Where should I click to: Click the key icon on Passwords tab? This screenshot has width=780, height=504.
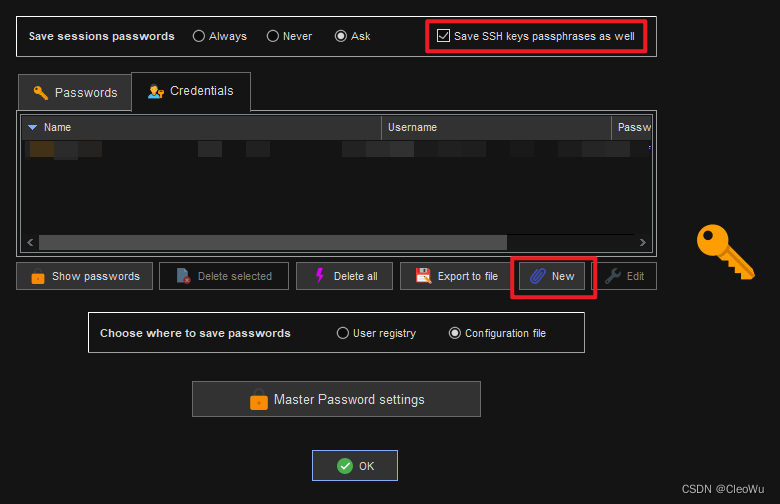click(41, 92)
